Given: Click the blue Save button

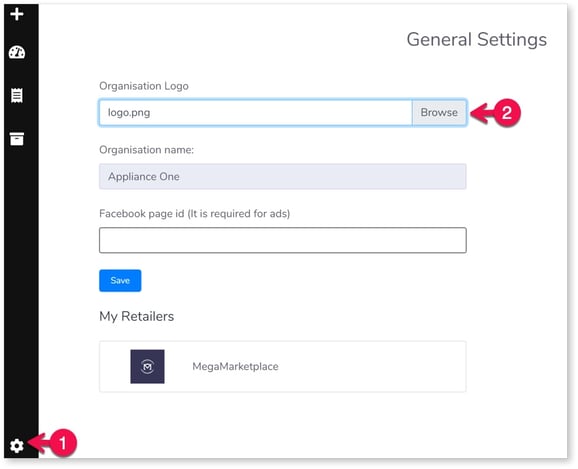Looking at the screenshot, I should click(120, 281).
